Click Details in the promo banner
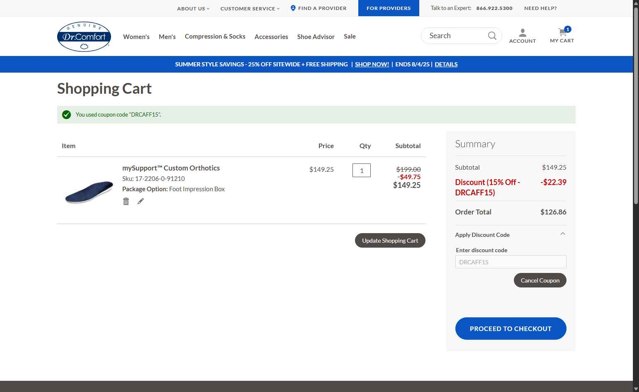 446,64
